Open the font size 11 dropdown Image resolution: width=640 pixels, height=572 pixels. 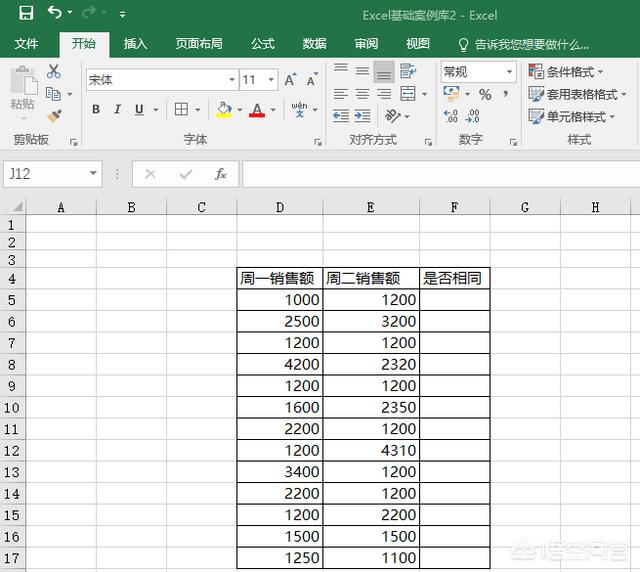tap(271, 79)
